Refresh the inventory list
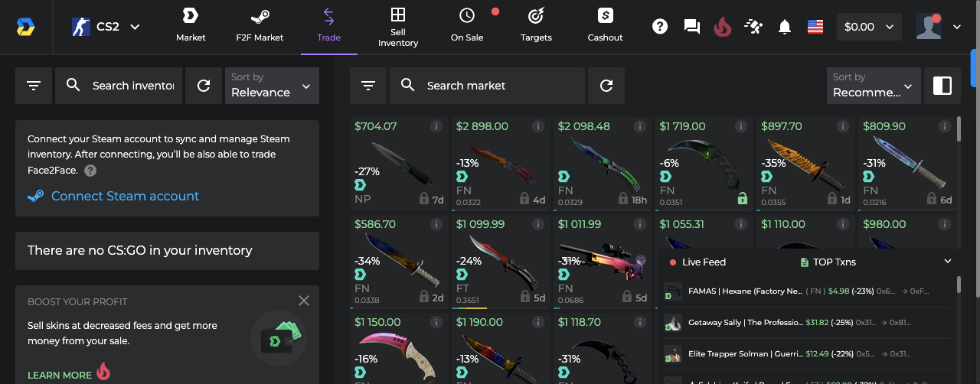This screenshot has width=980, height=384. (204, 86)
